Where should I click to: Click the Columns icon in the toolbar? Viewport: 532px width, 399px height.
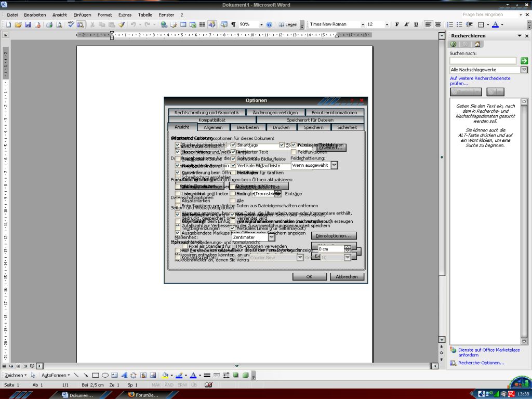pyautogui.click(x=202, y=24)
